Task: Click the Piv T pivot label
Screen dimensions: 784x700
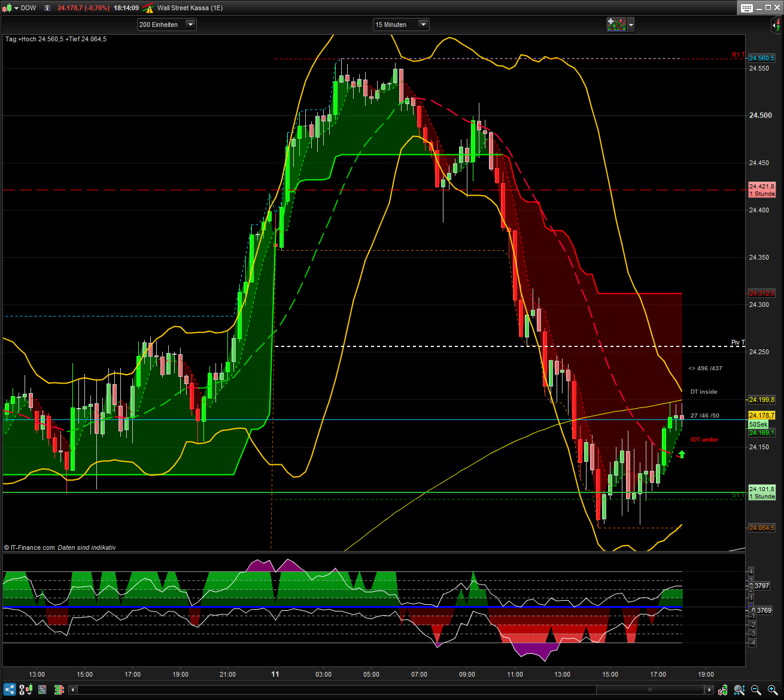Action: click(x=738, y=343)
